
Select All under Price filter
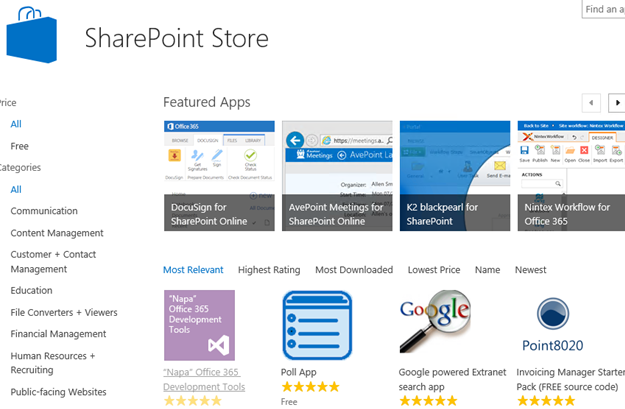16,124
